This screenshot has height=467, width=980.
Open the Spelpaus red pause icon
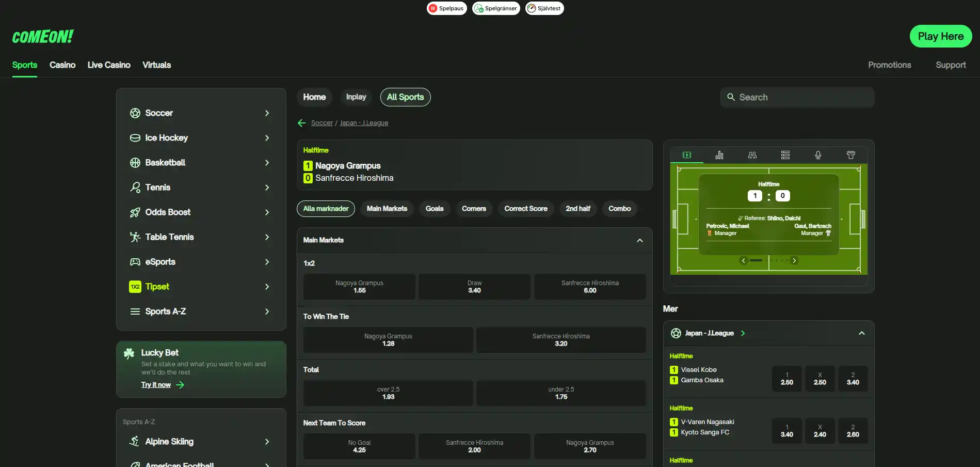coord(433,8)
